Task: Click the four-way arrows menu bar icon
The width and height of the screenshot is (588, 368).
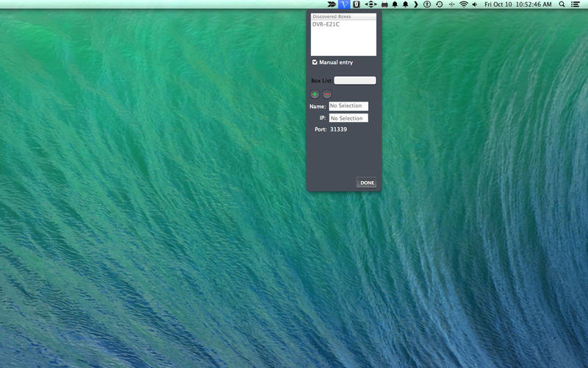Action: pyautogui.click(x=370, y=4)
